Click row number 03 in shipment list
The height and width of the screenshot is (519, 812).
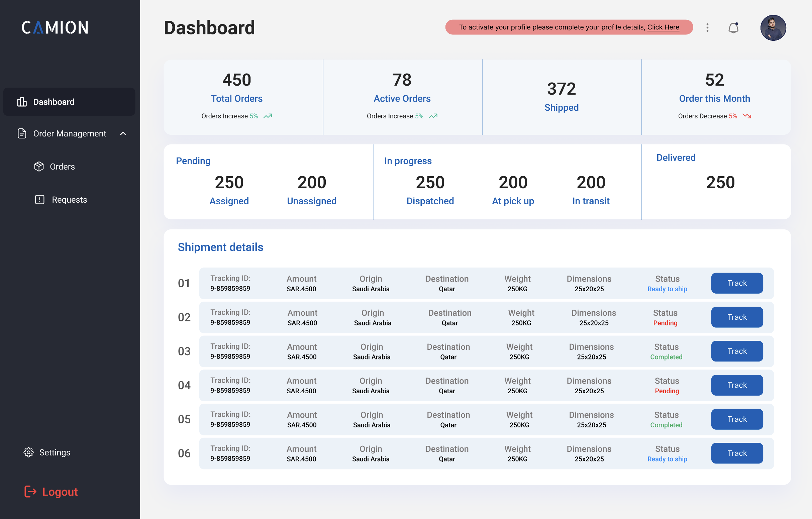click(184, 351)
